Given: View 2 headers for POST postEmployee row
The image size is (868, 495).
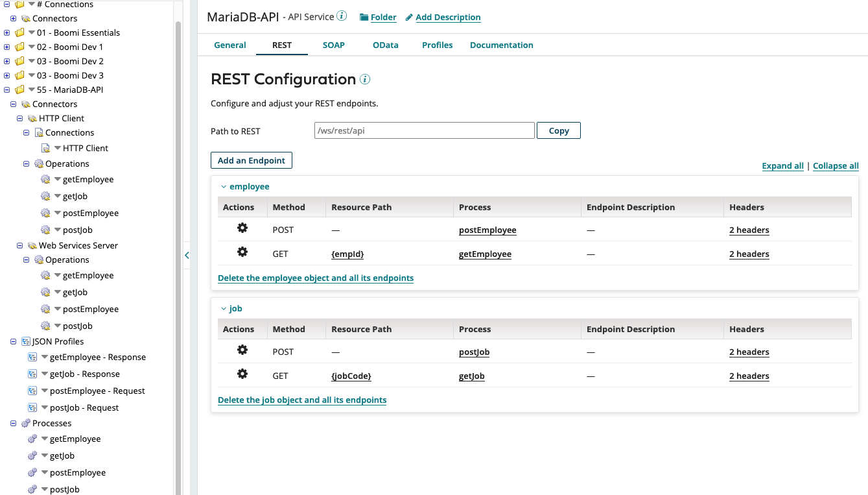Looking at the screenshot, I should coord(749,230).
